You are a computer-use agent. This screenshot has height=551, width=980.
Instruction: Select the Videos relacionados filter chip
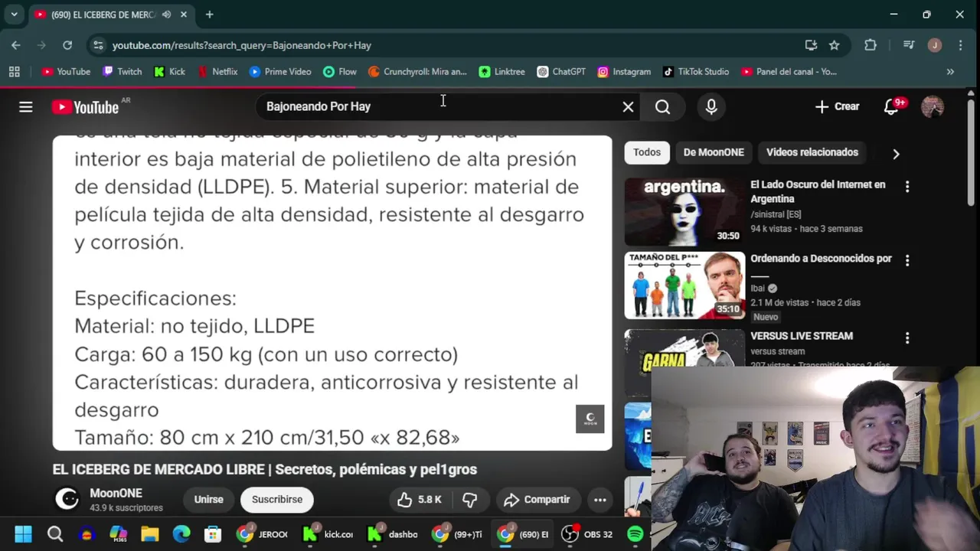(x=812, y=152)
